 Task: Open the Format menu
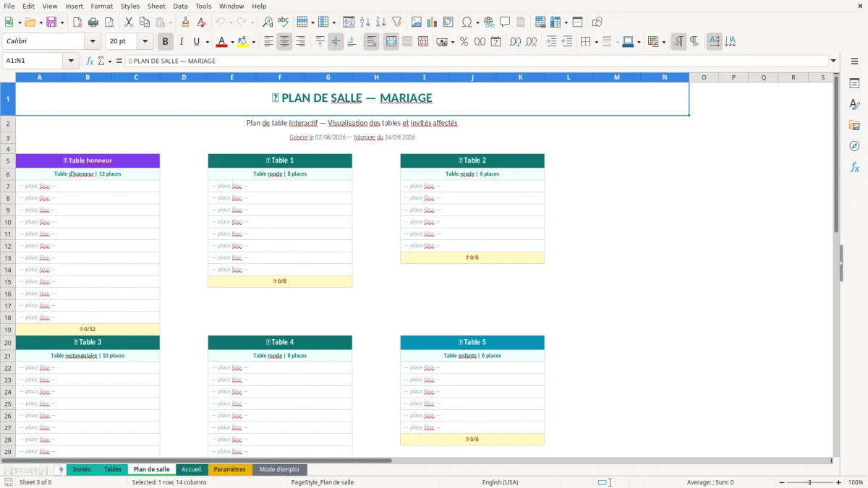click(101, 6)
